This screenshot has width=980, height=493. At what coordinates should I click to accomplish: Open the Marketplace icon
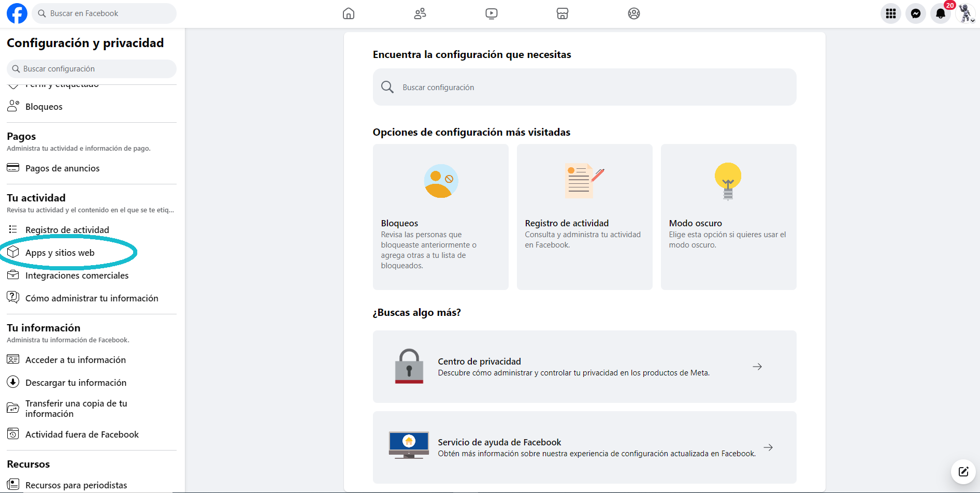563,13
